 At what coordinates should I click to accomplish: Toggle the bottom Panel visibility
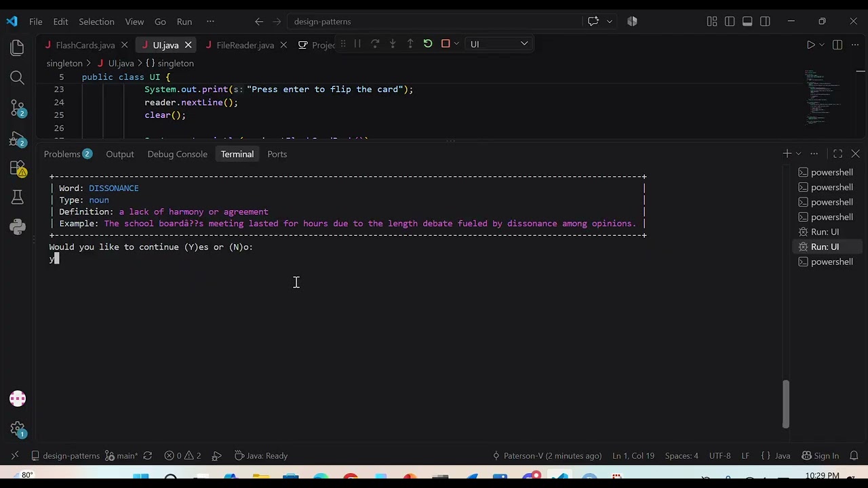747,22
